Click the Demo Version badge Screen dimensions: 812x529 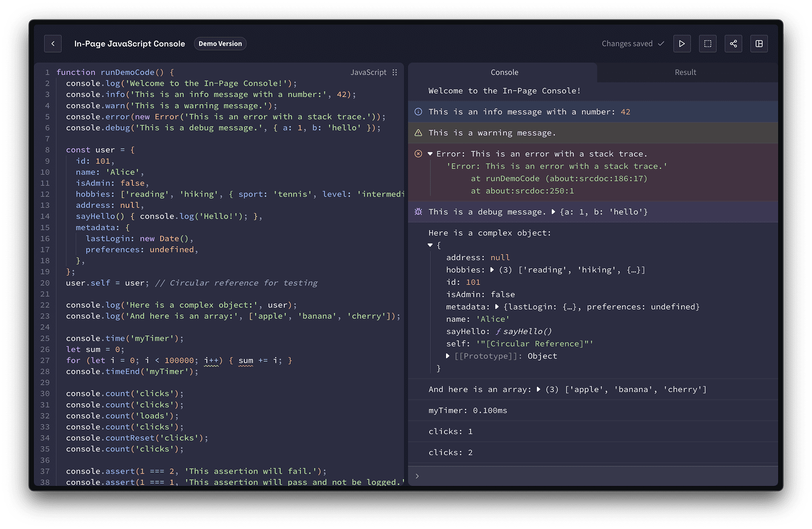[x=220, y=44]
